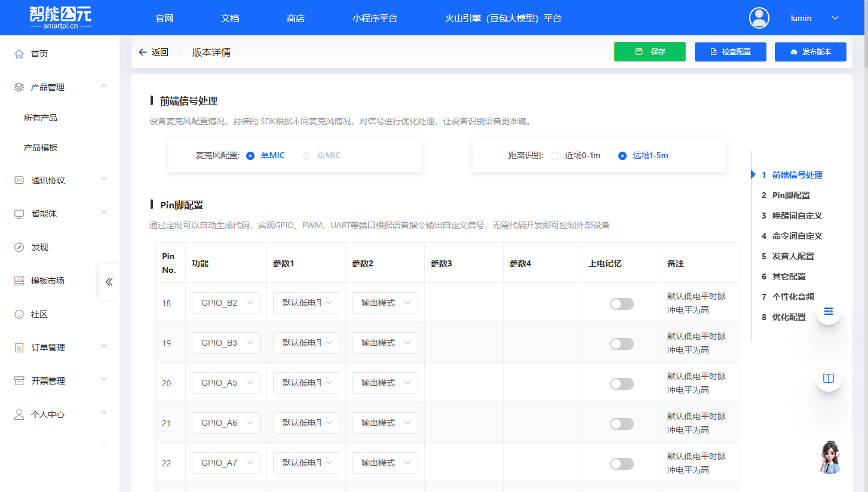Viewport: 868px width, 492px height.
Task: Select the 发现 discovery icon in sidebar
Action: click(x=38, y=247)
